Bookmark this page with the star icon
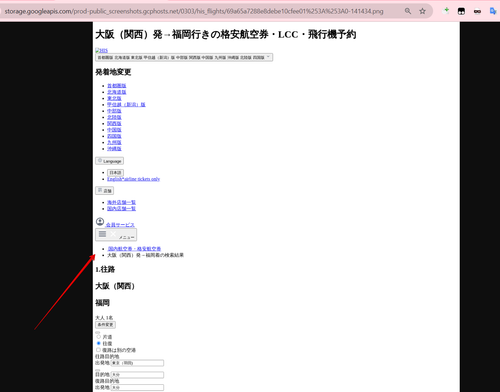 click(x=422, y=11)
